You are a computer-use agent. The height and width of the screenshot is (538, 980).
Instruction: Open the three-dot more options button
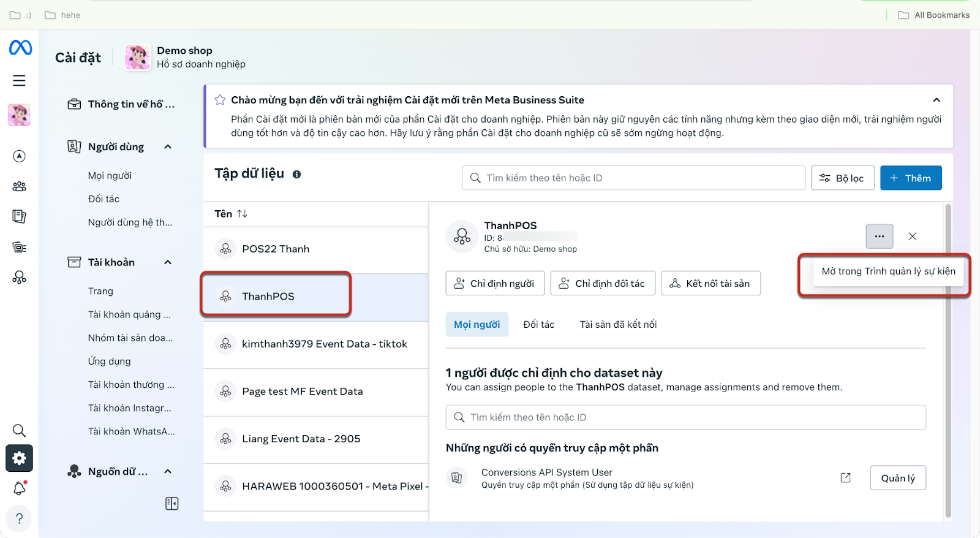pos(879,237)
